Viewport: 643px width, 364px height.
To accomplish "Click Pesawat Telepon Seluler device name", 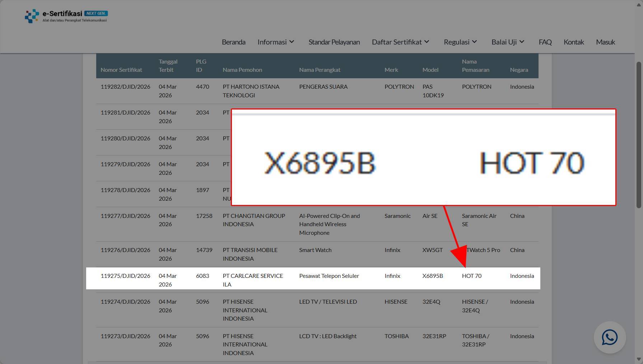I will (329, 276).
